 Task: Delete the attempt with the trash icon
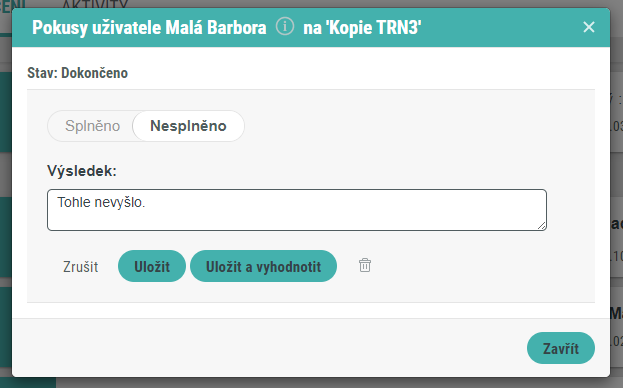[x=365, y=265]
